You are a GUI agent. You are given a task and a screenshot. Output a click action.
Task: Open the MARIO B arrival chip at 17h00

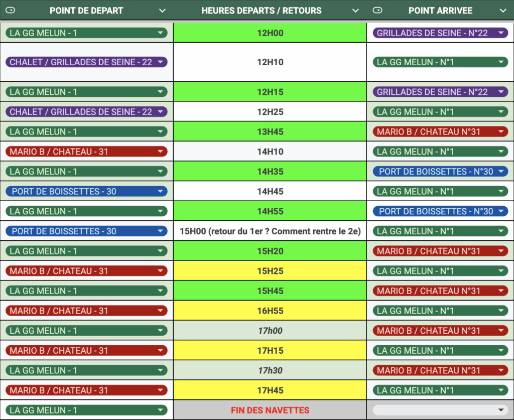tap(440, 331)
